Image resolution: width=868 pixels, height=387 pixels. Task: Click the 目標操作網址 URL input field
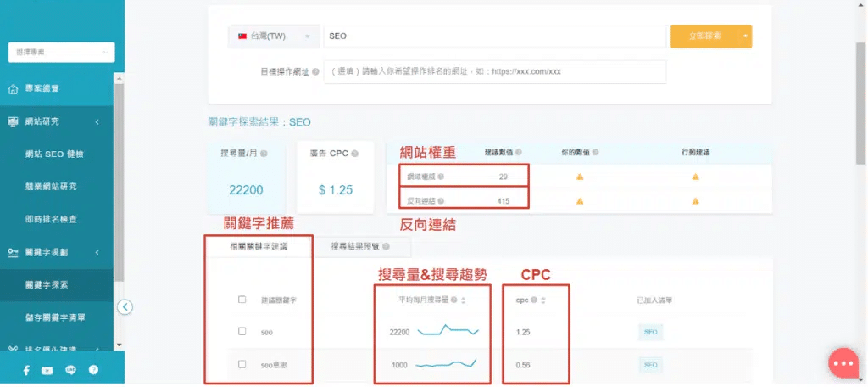(495, 72)
